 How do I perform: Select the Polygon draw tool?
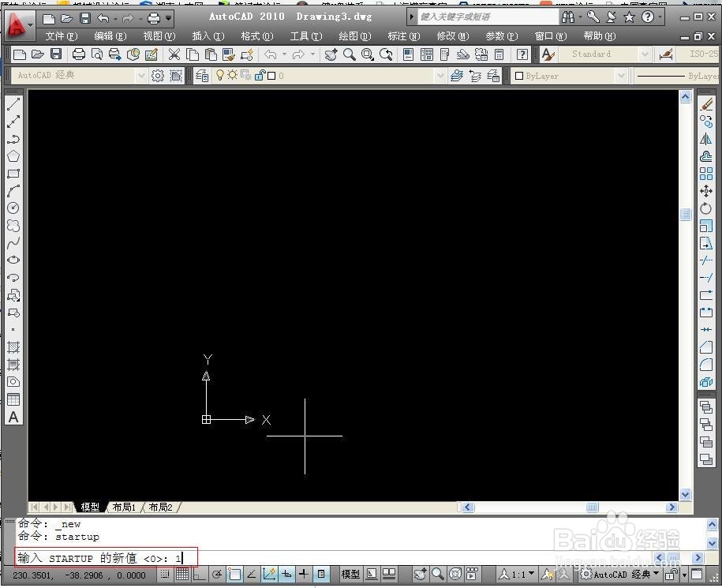coord(13,156)
